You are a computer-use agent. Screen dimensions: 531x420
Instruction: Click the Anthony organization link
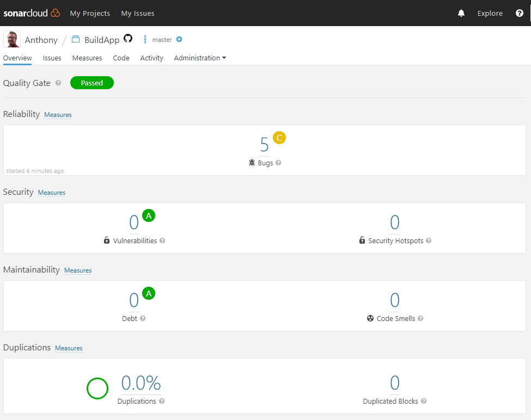tap(41, 40)
